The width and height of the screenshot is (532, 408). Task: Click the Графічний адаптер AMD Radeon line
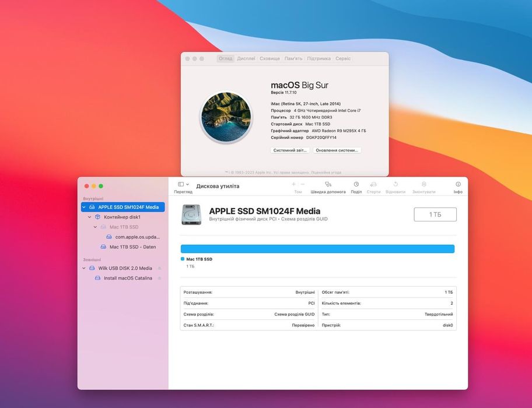click(318, 131)
